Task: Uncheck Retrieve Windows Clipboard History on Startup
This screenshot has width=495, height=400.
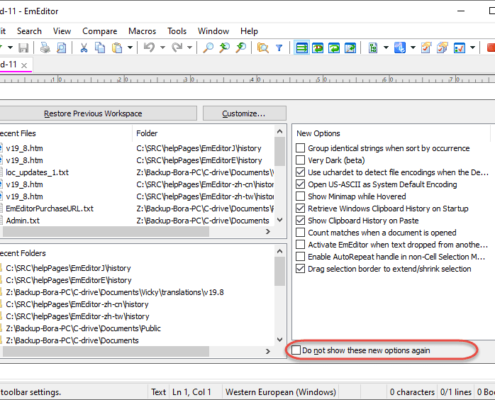Action: (300, 208)
